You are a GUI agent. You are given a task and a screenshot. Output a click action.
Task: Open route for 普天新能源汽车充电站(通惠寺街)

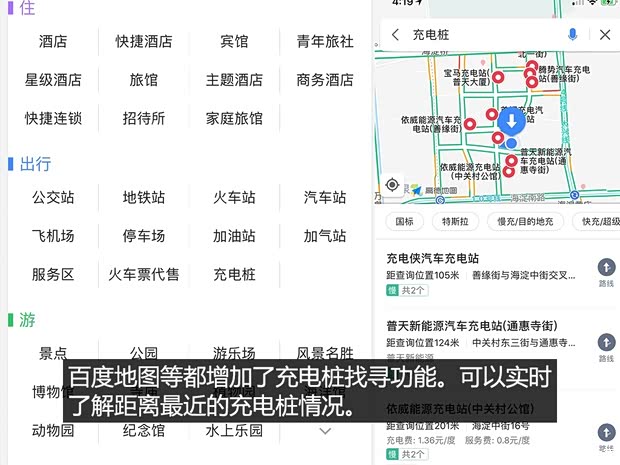(606, 348)
